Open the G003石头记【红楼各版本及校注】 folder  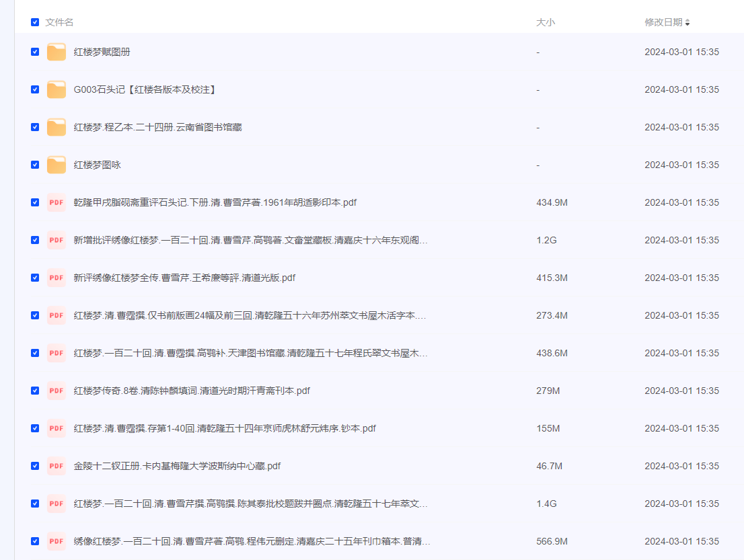pos(145,89)
